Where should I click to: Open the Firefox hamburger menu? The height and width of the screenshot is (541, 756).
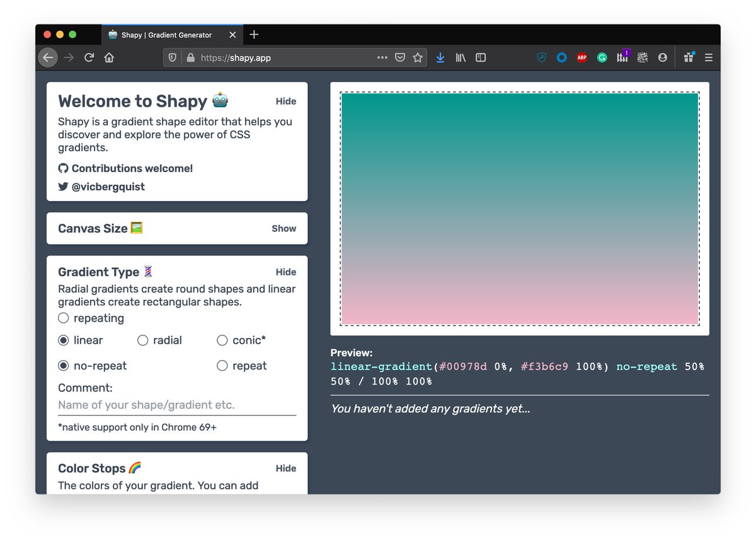coord(709,57)
